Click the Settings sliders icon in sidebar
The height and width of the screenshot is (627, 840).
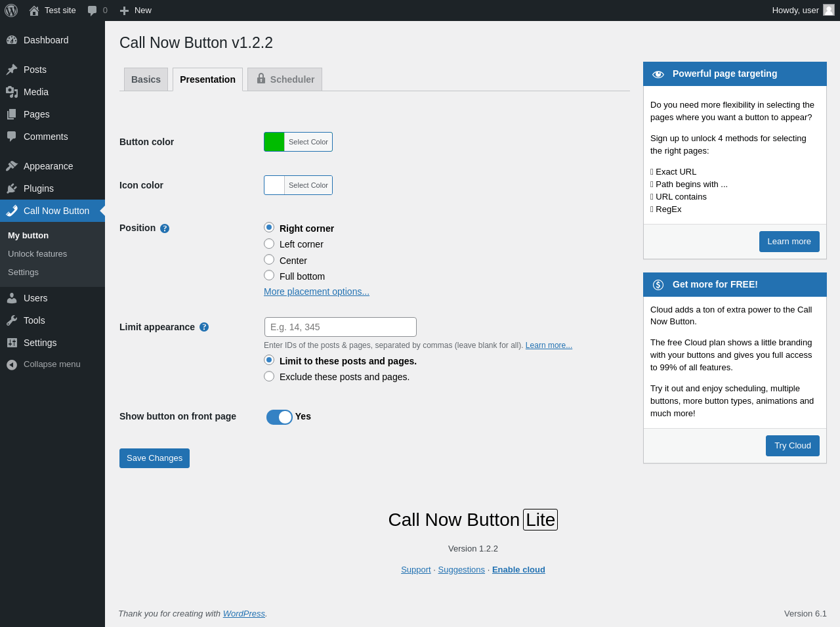(12, 343)
